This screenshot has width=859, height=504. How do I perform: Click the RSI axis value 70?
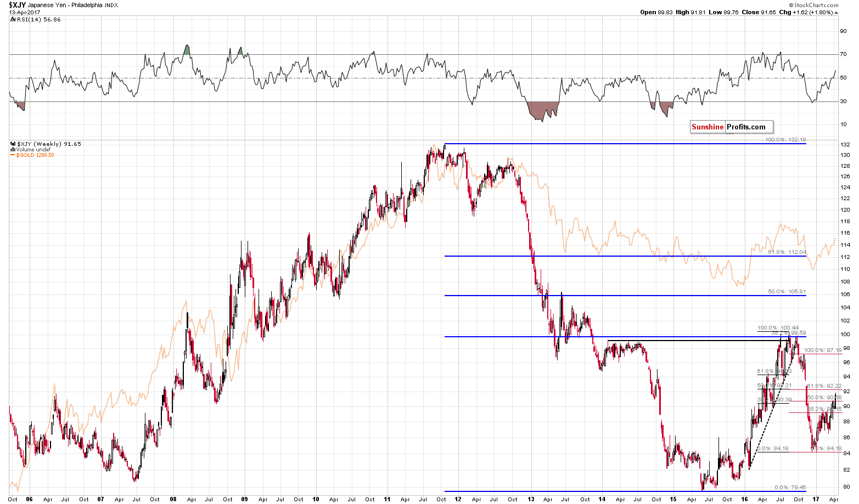point(843,54)
